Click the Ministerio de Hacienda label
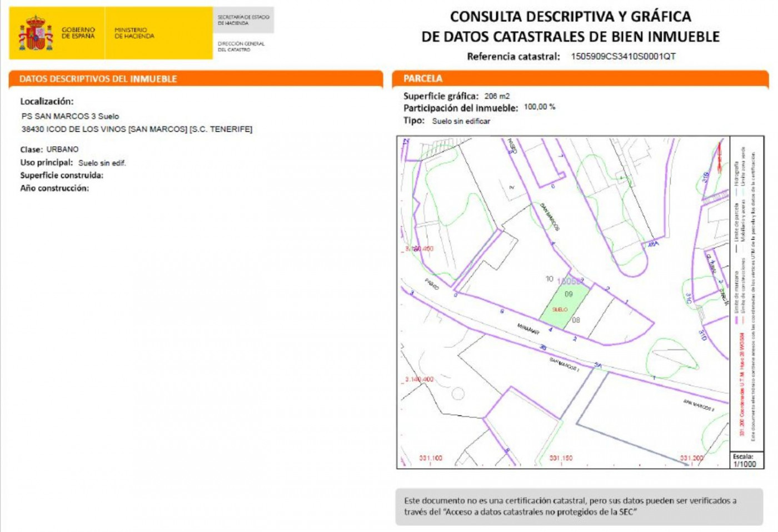The height and width of the screenshot is (532, 778). tap(134, 33)
